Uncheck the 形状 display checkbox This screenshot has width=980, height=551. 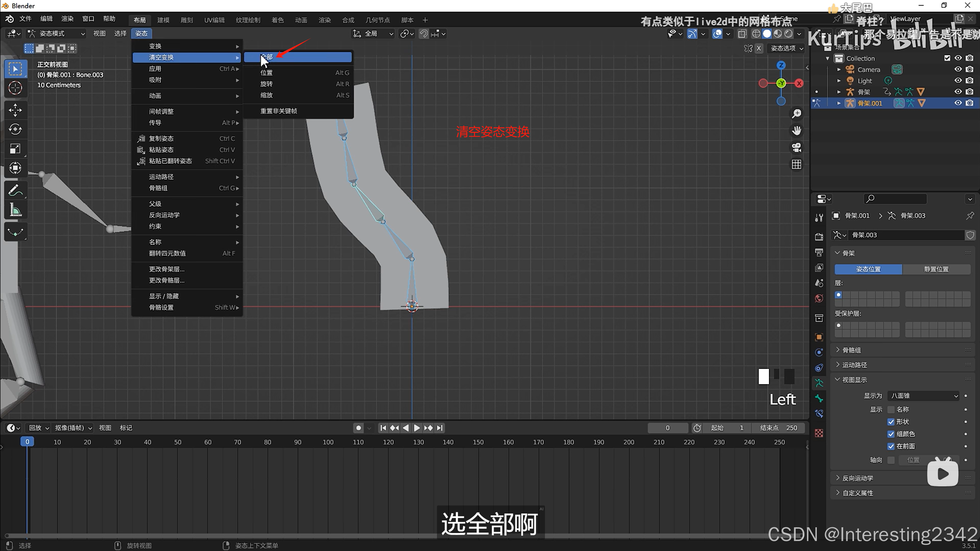(891, 422)
